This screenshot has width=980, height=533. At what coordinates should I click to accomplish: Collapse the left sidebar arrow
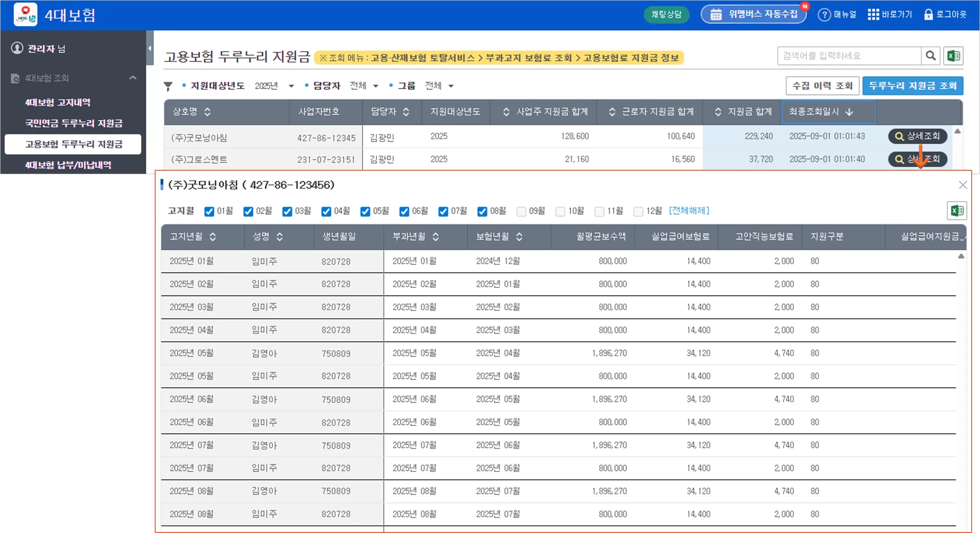[x=150, y=48]
